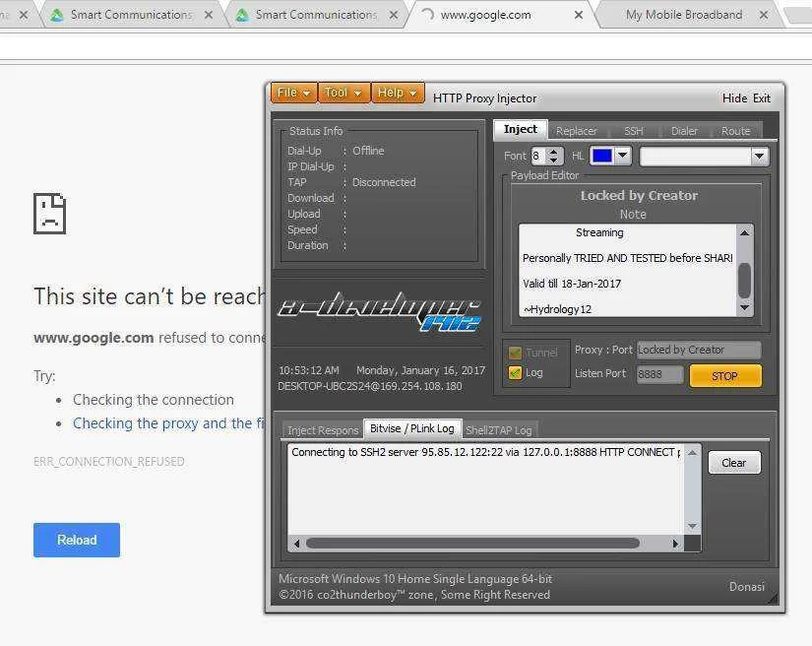Switch to the Replacer tab
The height and width of the screenshot is (646, 812).
coord(577,131)
